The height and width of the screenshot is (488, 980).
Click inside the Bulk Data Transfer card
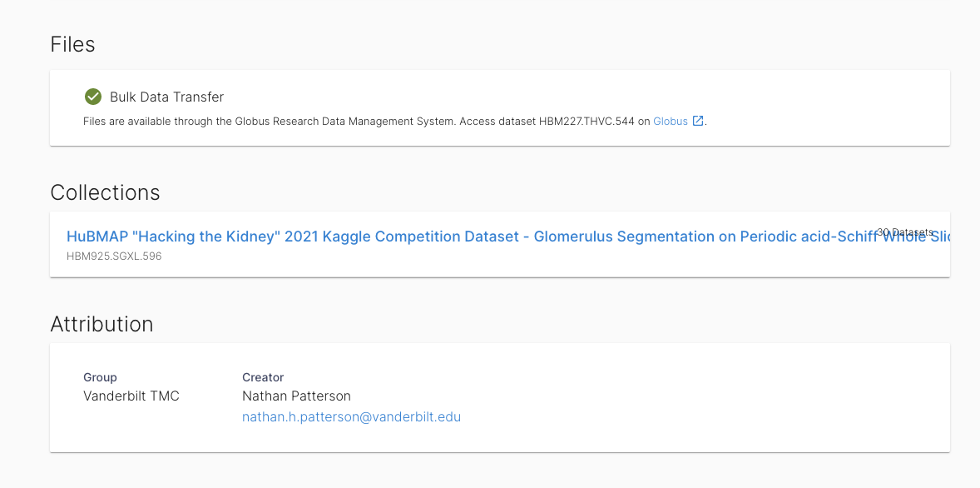[499, 108]
